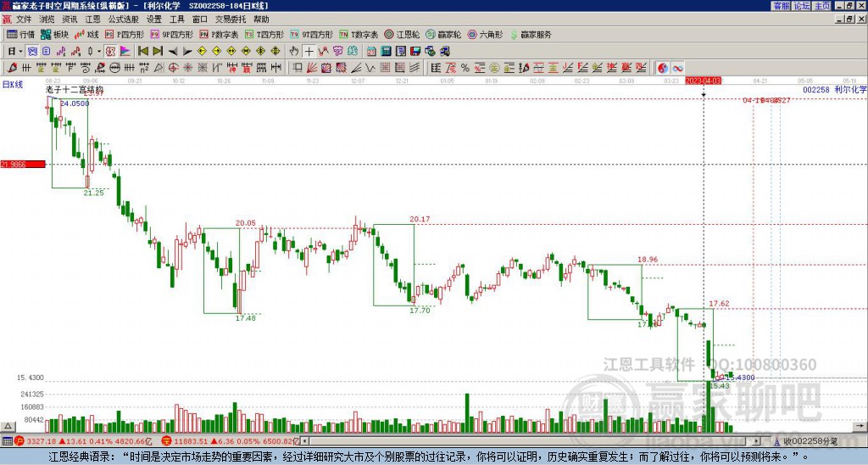This screenshot has width=868, height=465.
Task: Expand volume panel with the triangle button
Action: (8, 427)
